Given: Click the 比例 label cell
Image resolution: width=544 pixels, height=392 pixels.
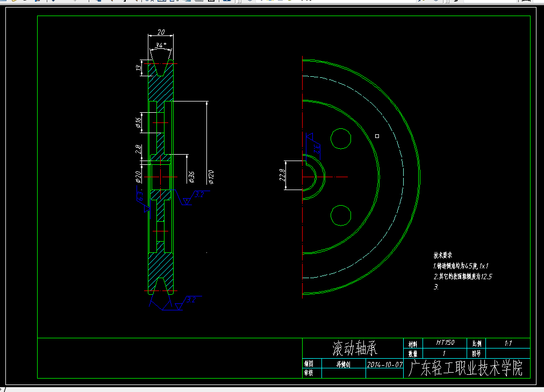Looking at the screenshot, I should tap(477, 344).
